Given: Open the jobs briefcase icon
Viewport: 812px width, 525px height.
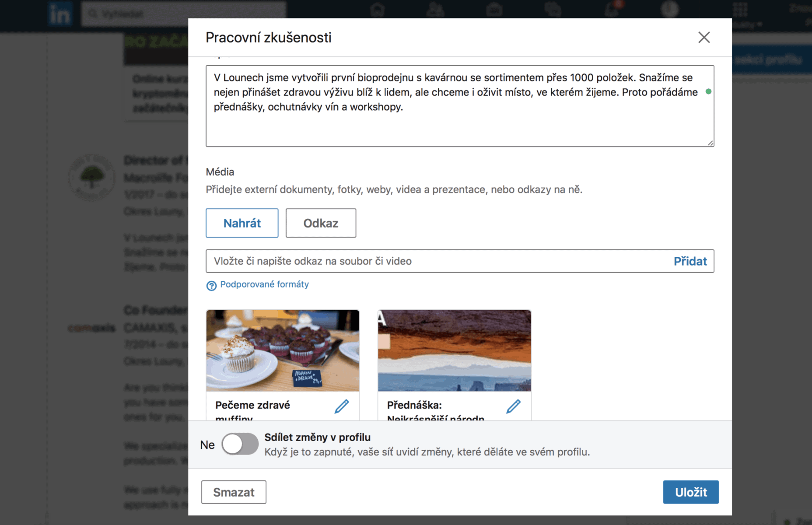Looking at the screenshot, I should [x=494, y=10].
